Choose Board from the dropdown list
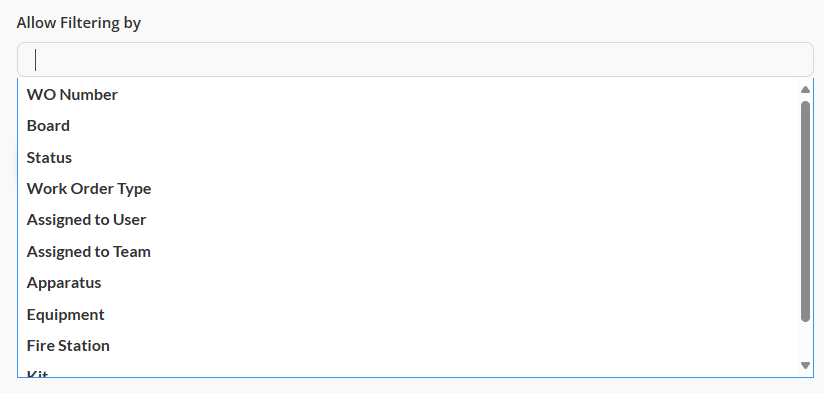The image size is (824, 393). pos(408,126)
